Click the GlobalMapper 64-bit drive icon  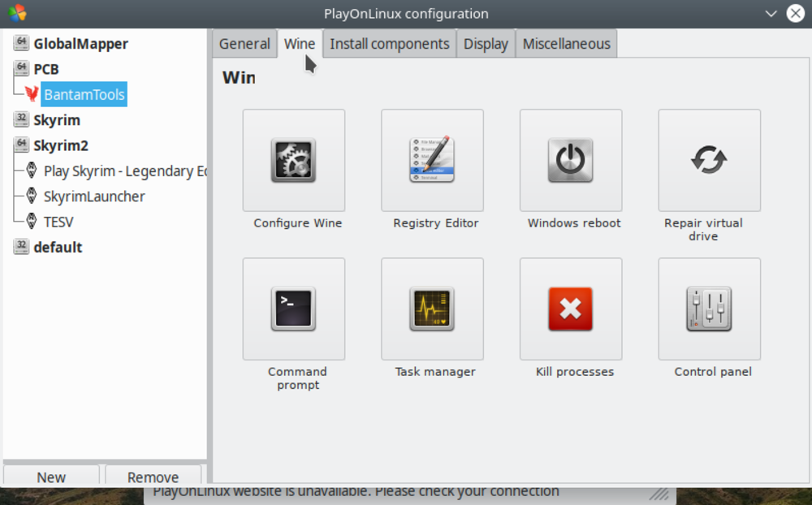point(21,43)
